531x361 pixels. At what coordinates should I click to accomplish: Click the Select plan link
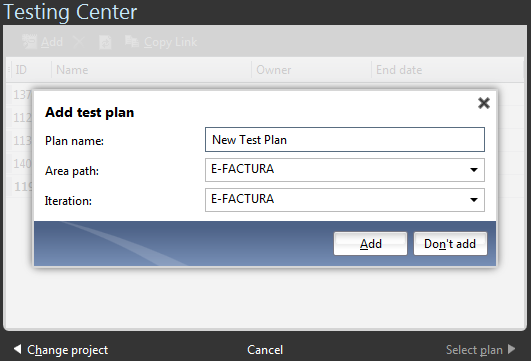(x=474, y=350)
